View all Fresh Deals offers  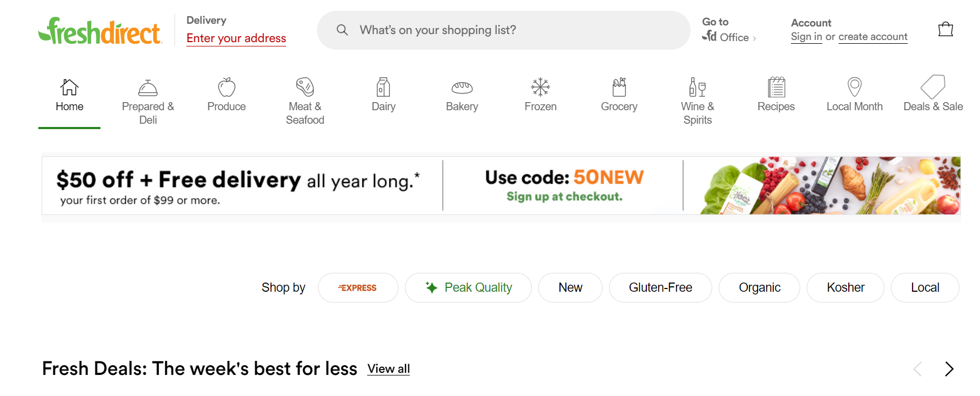(388, 369)
